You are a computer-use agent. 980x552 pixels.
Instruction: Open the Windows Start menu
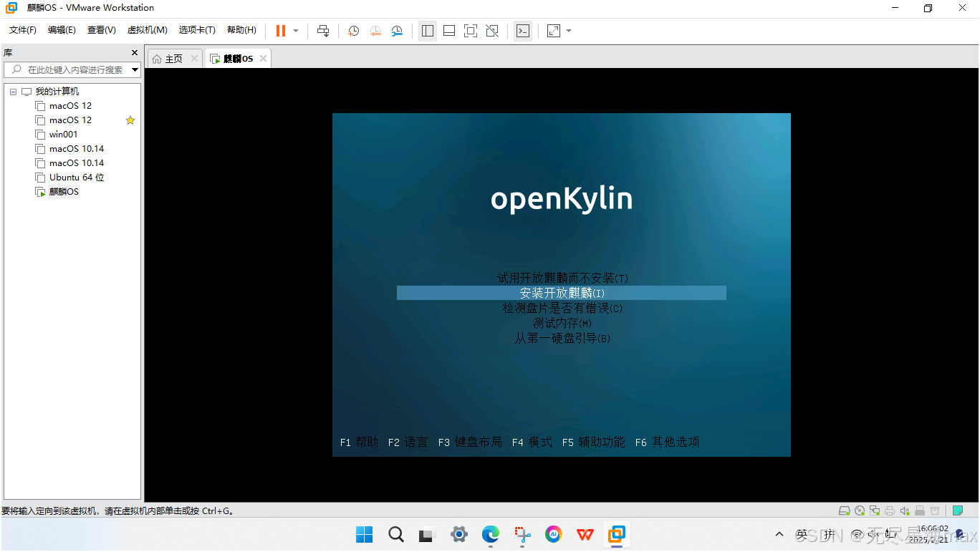(x=365, y=534)
